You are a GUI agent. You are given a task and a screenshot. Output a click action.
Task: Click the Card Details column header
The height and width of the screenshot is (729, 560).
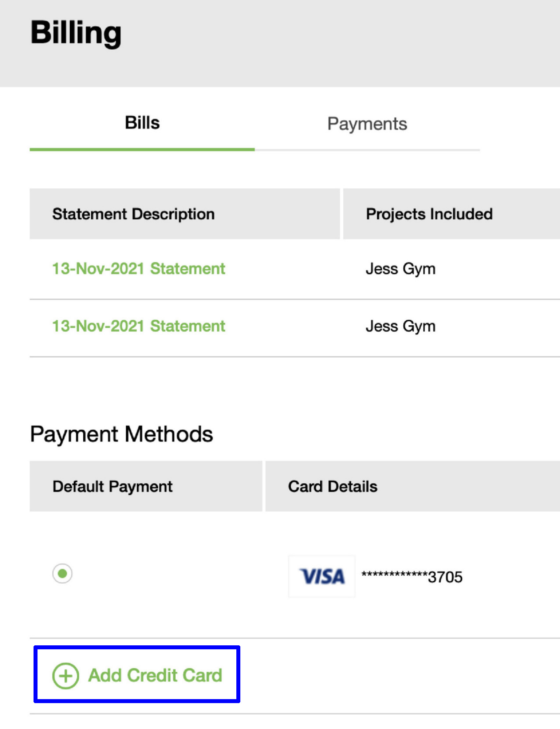(x=333, y=486)
